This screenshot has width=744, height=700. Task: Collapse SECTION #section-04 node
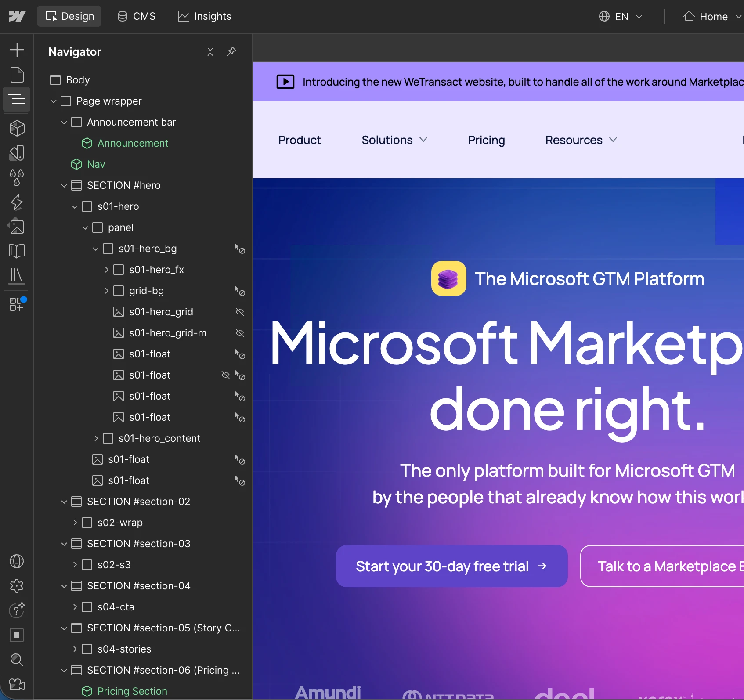pyautogui.click(x=64, y=586)
